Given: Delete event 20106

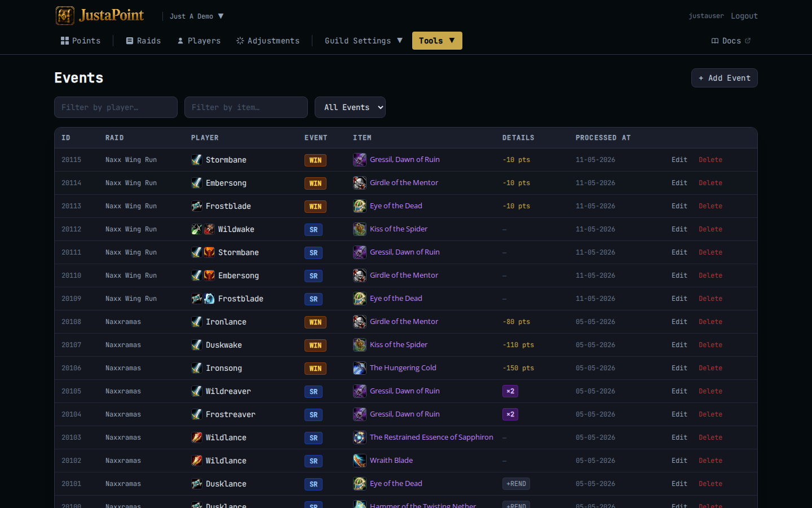Looking at the screenshot, I should [x=710, y=368].
